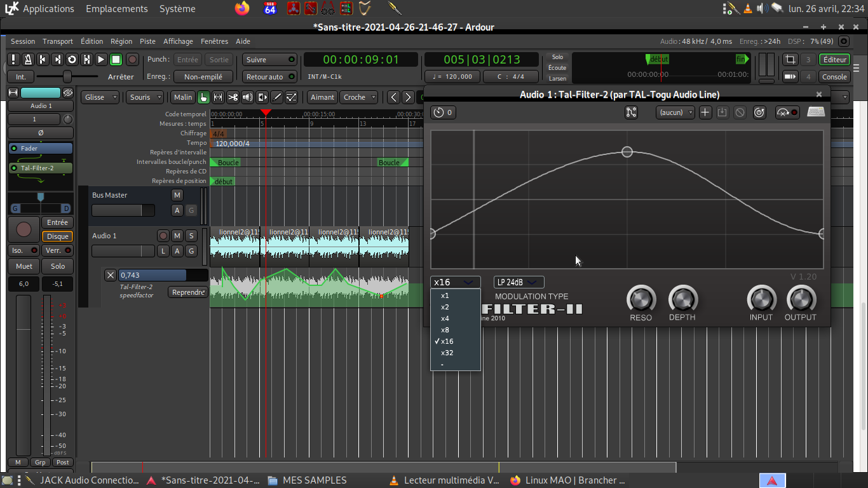
Task: Open the Fenêtres menu
Action: [214, 41]
